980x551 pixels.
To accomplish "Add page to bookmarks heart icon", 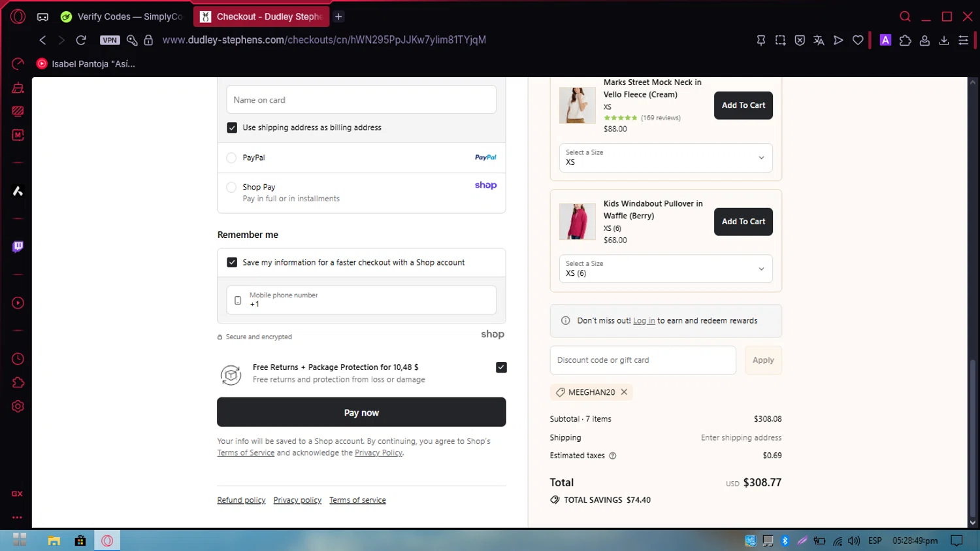I will pyautogui.click(x=858, y=41).
